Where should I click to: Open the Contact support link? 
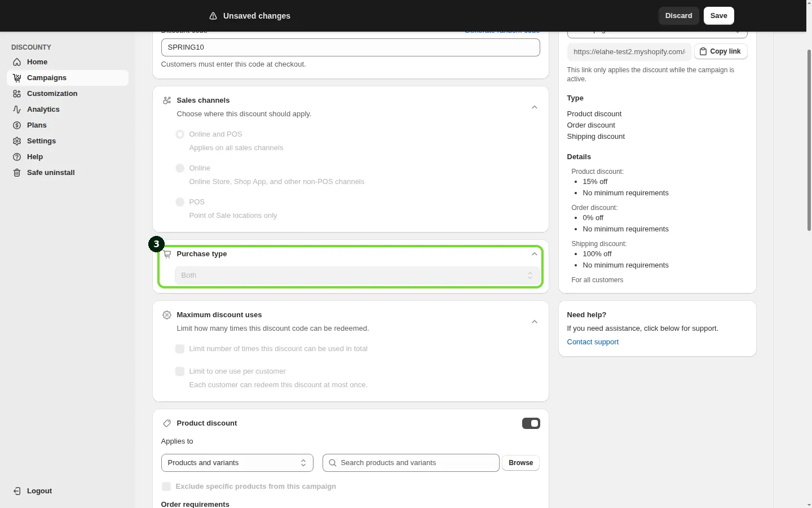point(593,342)
